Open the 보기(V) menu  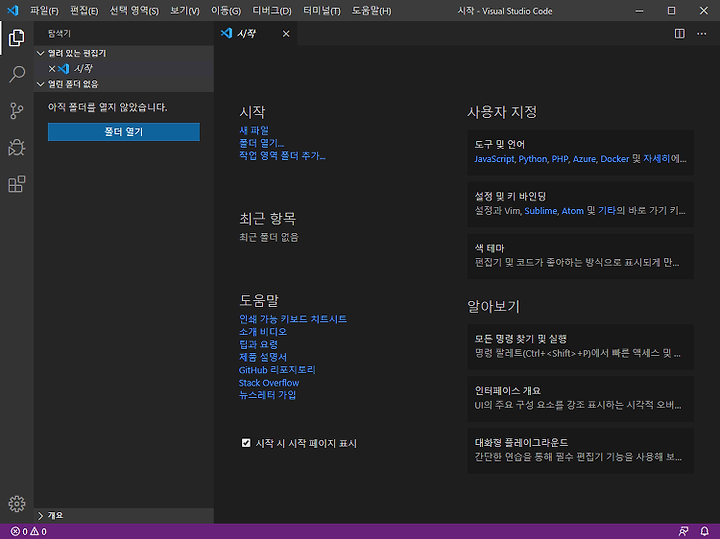coord(185,11)
